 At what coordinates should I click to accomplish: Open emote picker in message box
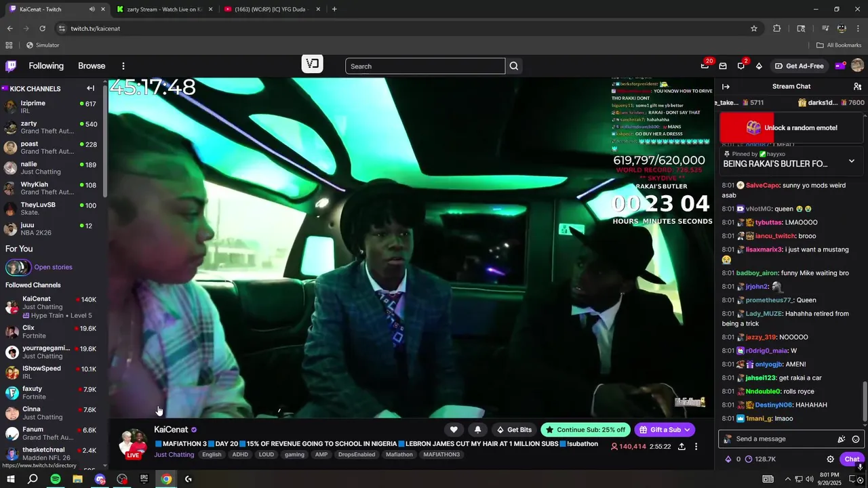pos(856,439)
